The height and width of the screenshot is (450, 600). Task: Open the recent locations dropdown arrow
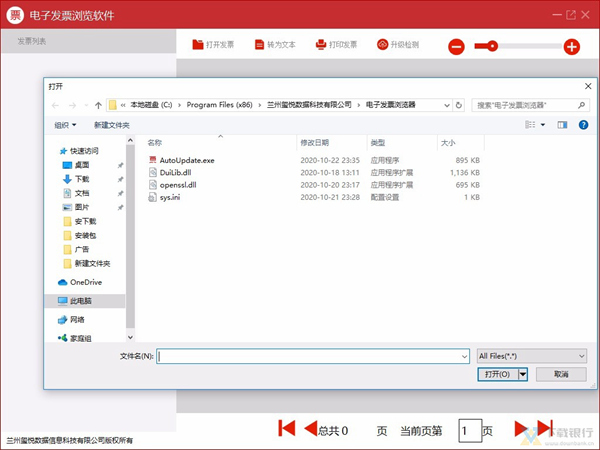[x=86, y=105]
